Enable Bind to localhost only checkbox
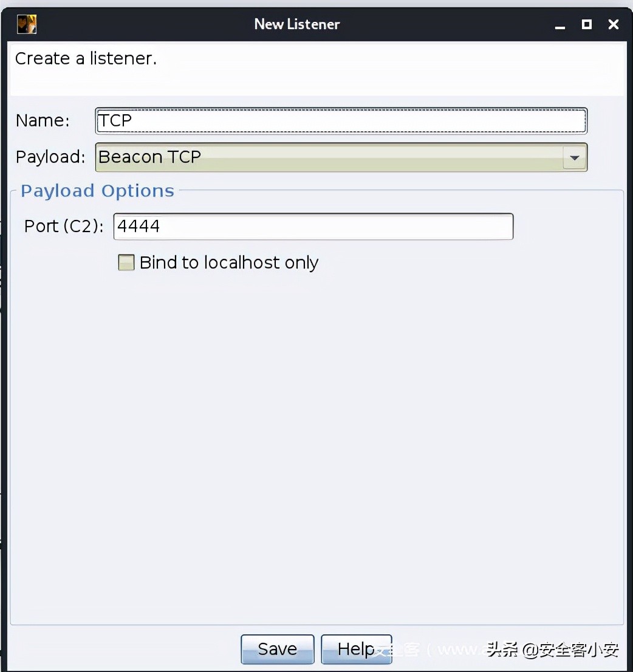633x672 pixels. (126, 262)
